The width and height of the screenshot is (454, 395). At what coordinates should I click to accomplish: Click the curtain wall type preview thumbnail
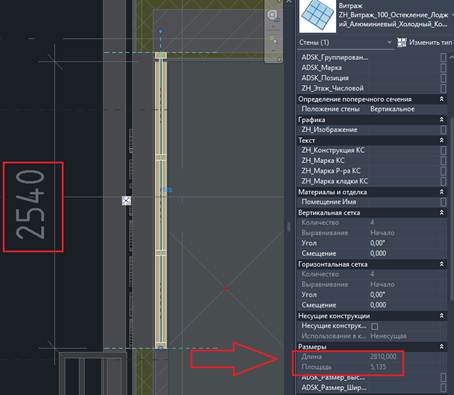[317, 16]
